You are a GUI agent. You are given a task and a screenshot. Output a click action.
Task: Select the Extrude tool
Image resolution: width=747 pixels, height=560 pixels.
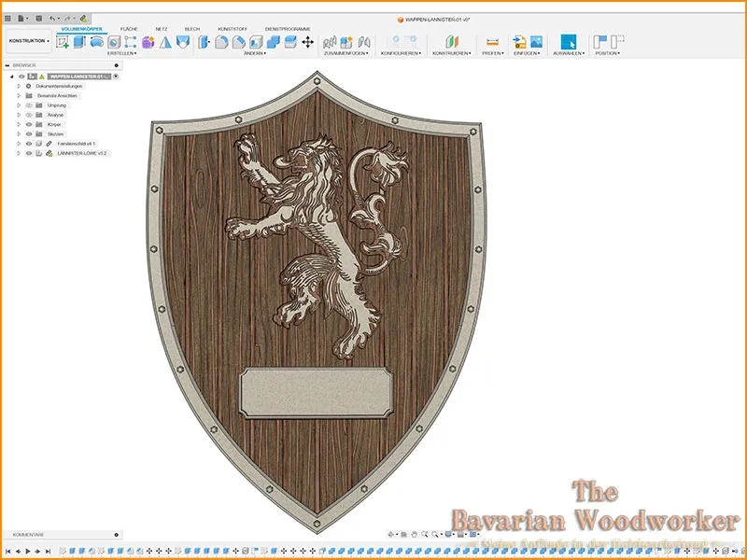(79, 42)
